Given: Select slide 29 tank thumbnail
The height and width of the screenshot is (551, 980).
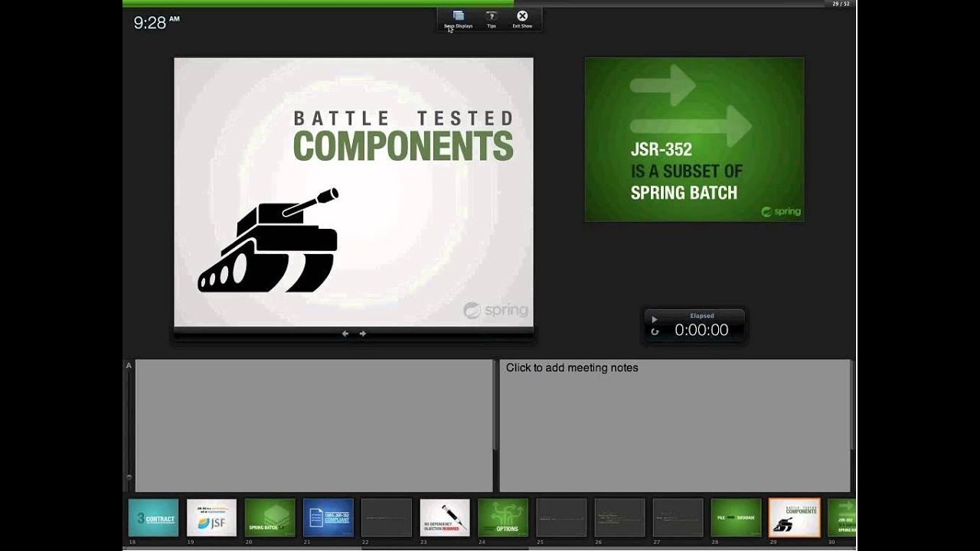Looking at the screenshot, I should [x=794, y=517].
